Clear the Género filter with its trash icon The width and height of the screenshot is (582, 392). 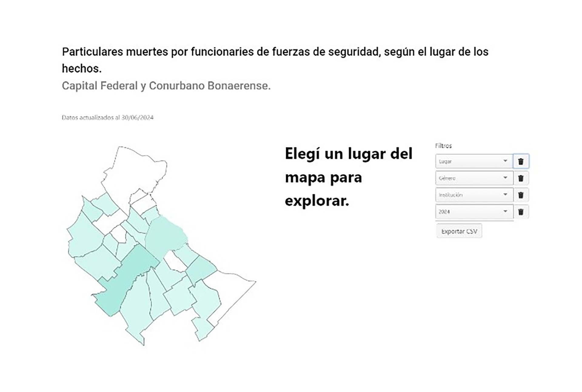[x=521, y=178]
